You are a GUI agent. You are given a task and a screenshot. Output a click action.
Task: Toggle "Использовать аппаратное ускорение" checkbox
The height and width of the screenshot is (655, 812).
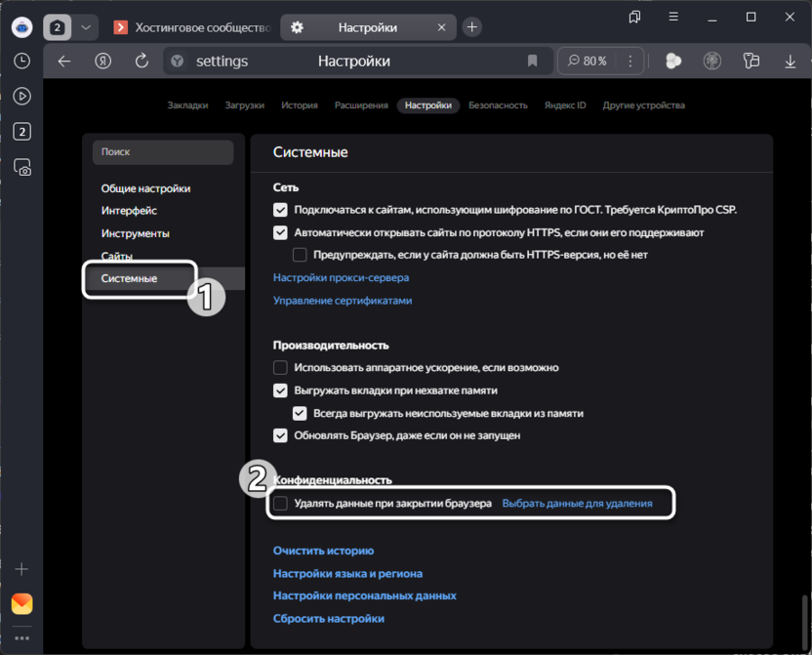point(281,368)
